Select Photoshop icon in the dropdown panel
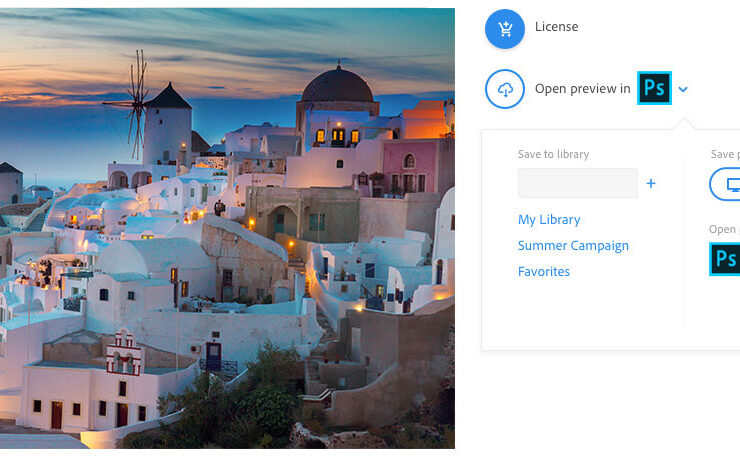 725,258
